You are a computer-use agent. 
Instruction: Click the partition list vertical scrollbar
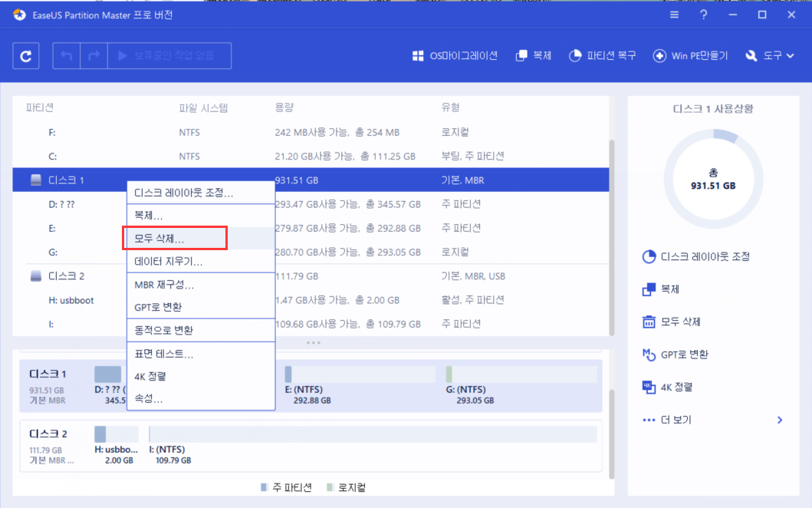612,237
